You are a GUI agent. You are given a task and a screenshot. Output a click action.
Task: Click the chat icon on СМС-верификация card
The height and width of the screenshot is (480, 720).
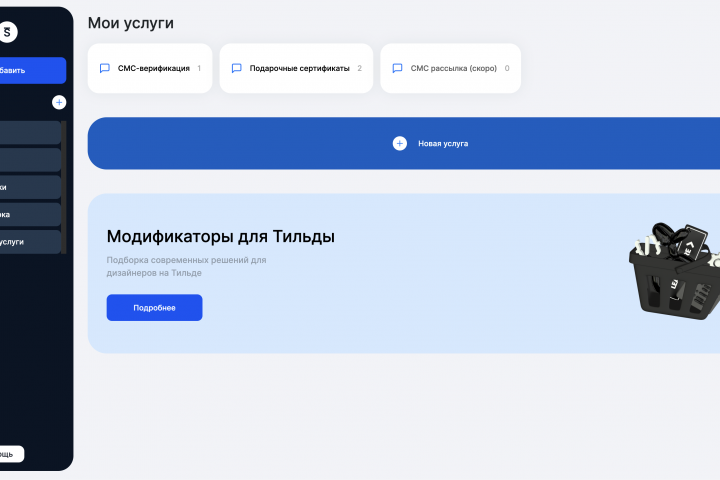pyautogui.click(x=105, y=68)
